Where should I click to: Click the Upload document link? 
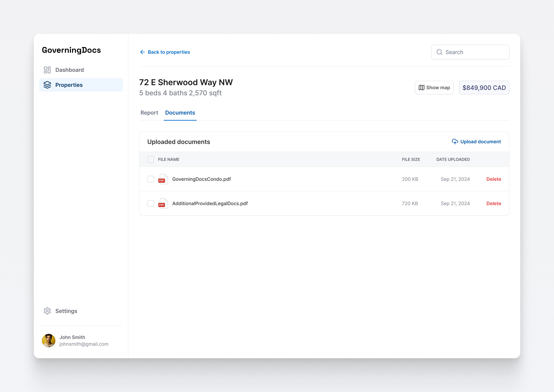click(x=480, y=142)
